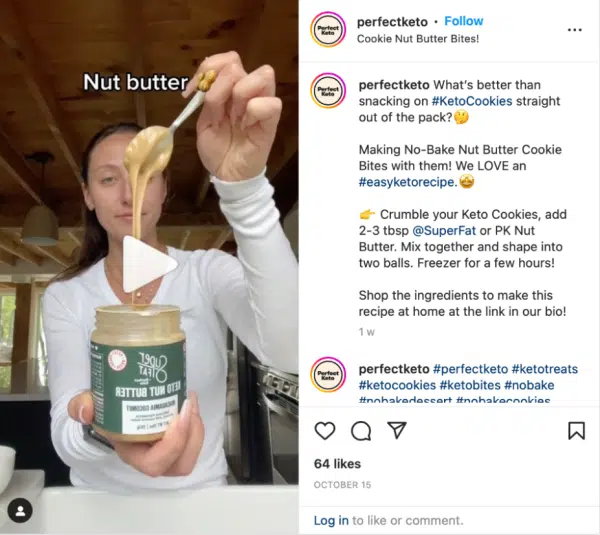Open the #ketotreats hashtag
This screenshot has width=600, height=535.
click(545, 369)
